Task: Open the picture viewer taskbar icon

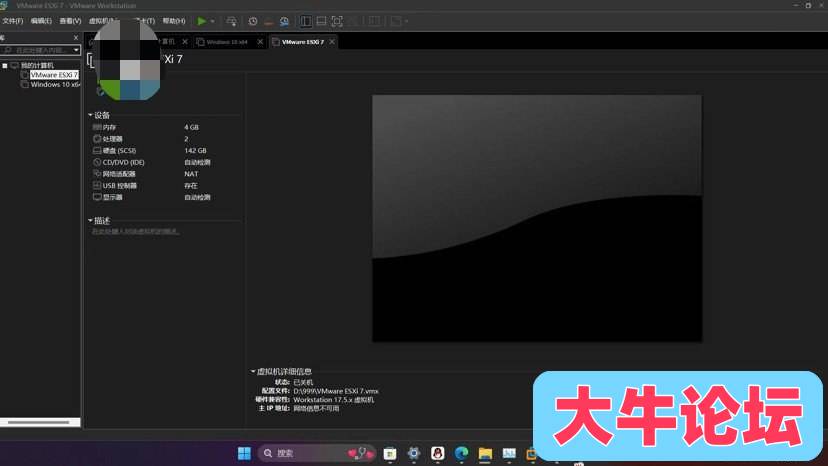Action: (x=509, y=453)
